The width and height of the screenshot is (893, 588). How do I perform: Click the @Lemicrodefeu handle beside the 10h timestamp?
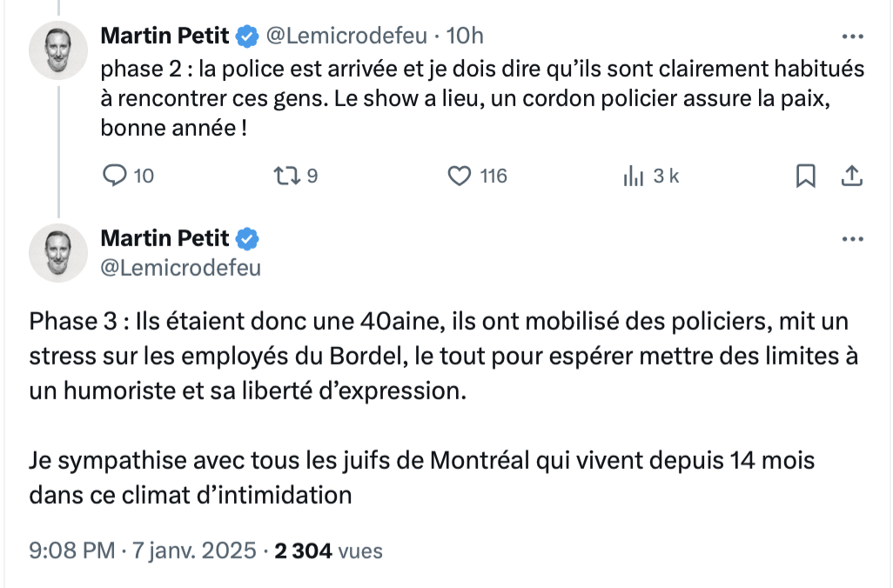(346, 36)
